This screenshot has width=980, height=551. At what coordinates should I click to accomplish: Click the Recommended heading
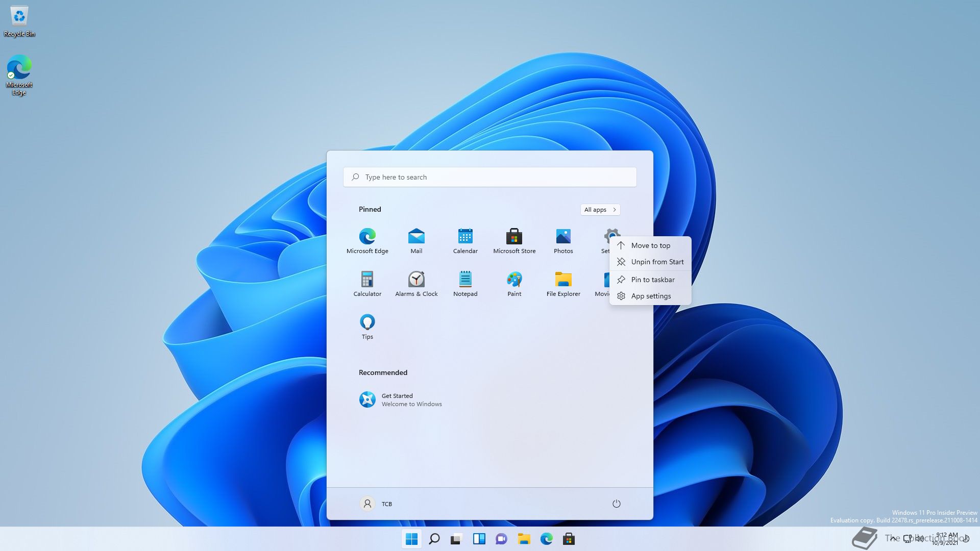coord(383,372)
